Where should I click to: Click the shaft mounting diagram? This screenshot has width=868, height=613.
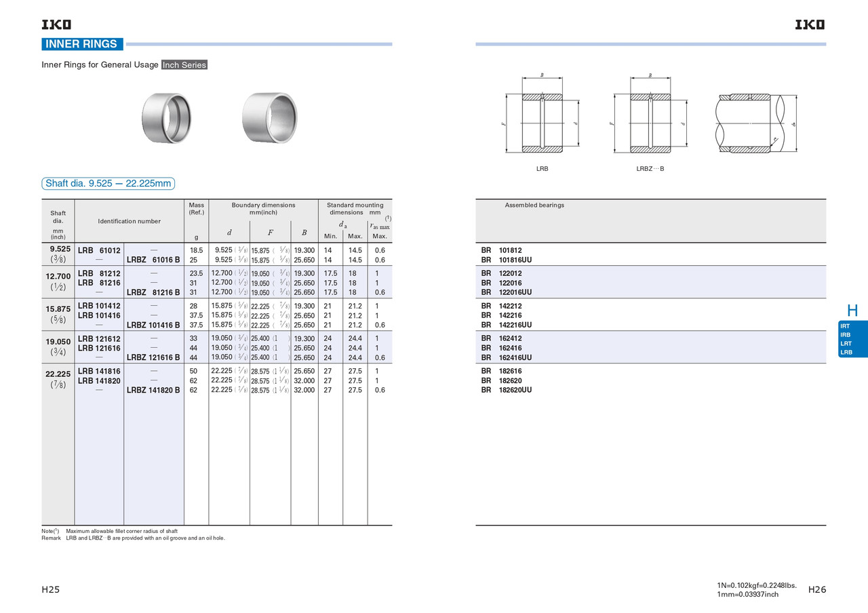[756, 123]
